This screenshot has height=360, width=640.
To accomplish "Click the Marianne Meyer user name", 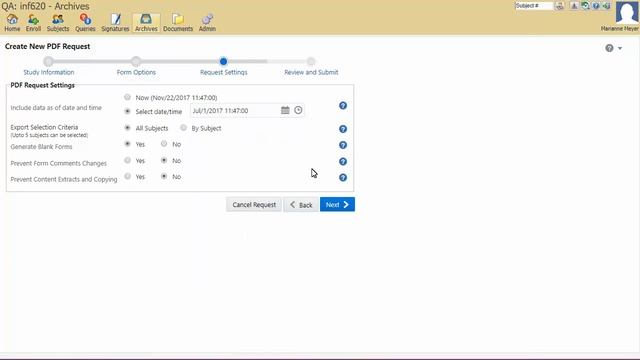I will click(619, 29).
